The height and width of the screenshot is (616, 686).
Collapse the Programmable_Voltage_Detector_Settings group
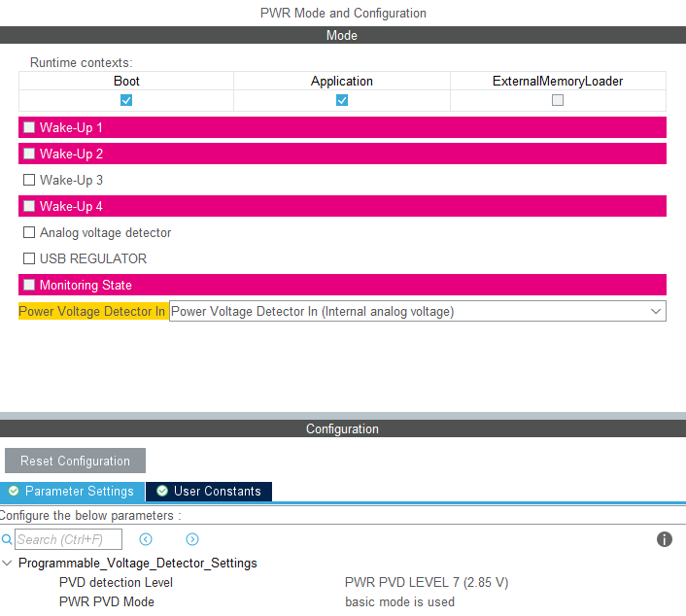tap(7, 564)
